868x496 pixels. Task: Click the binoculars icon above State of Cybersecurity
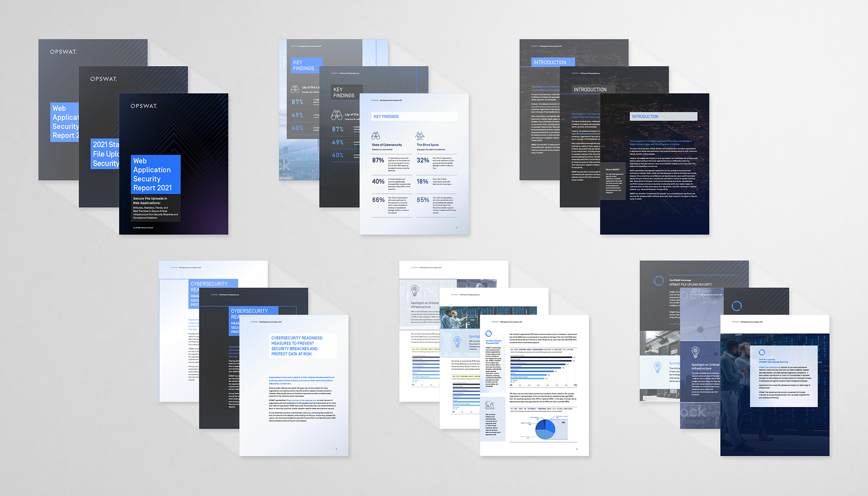tap(376, 136)
